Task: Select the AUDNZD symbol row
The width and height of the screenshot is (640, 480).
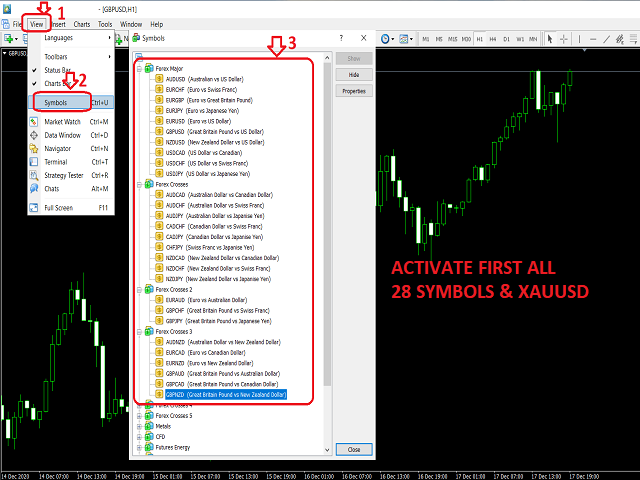Action: [x=210, y=342]
